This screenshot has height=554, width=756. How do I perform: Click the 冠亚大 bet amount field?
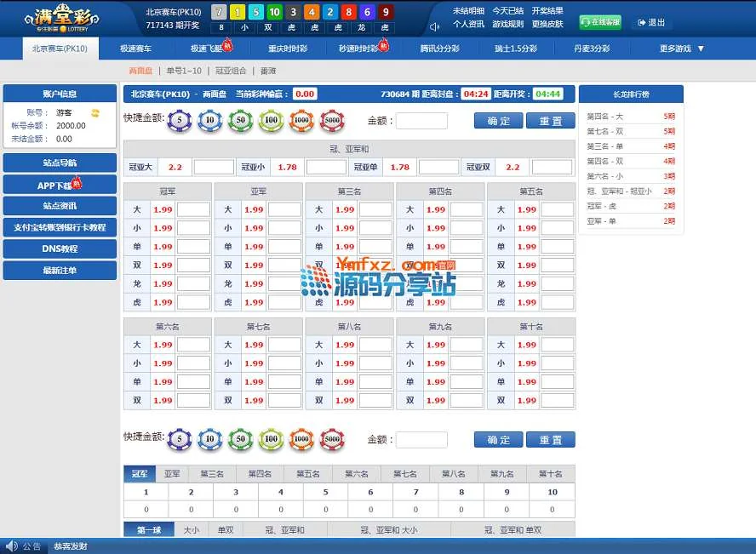pos(213,168)
